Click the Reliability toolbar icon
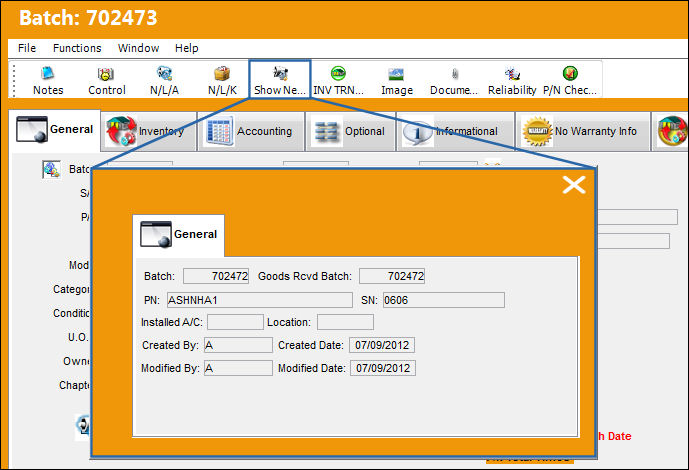This screenshot has width=689, height=470. point(512,80)
